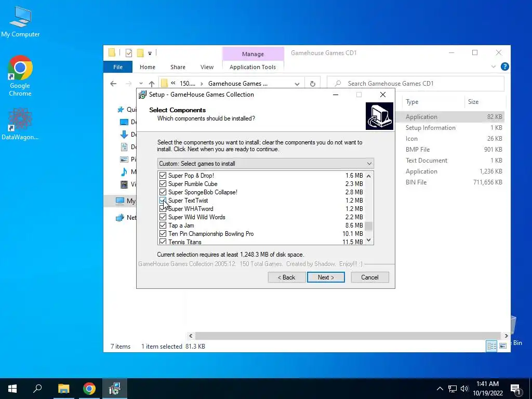The height and width of the screenshot is (399, 532).
Task: Select the setup installer taskbar icon
Action: [x=115, y=389]
